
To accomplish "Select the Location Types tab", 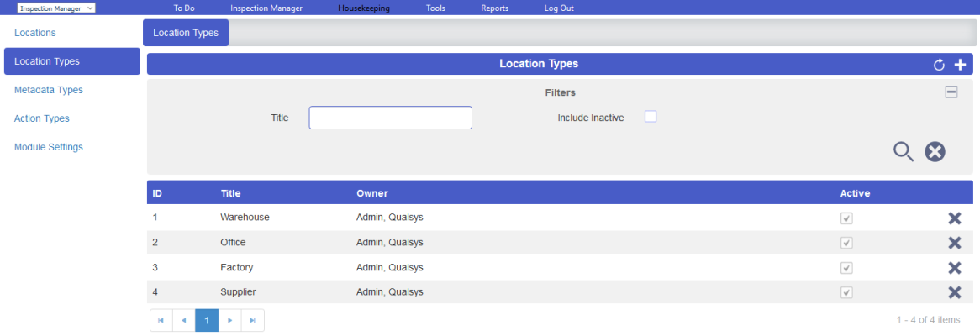I will (186, 33).
